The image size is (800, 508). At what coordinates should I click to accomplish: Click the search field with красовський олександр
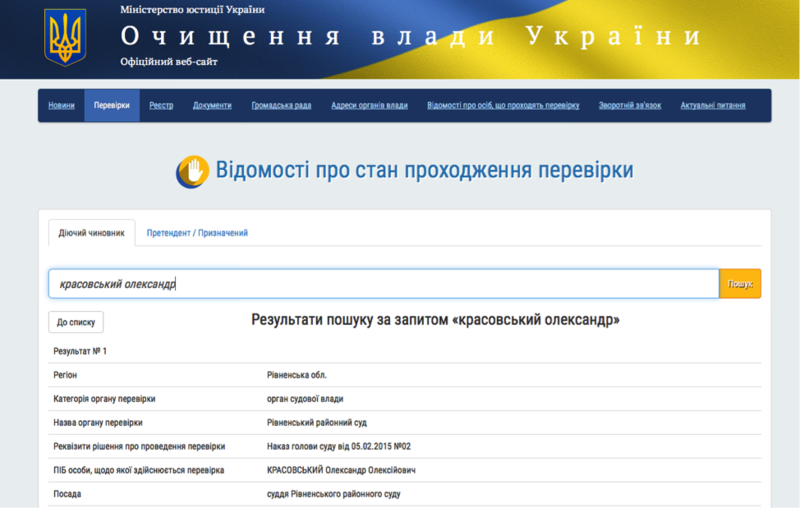coord(383,284)
